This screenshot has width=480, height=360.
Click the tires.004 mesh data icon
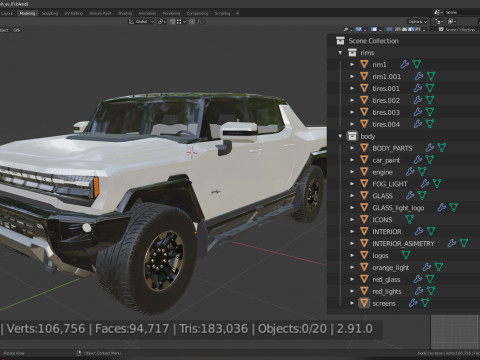(x=430, y=124)
